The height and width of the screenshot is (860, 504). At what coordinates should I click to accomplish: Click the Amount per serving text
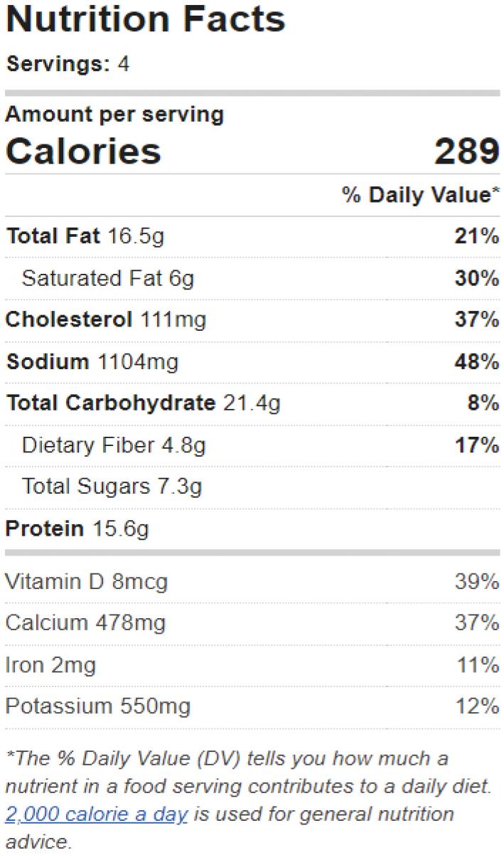coord(114,115)
